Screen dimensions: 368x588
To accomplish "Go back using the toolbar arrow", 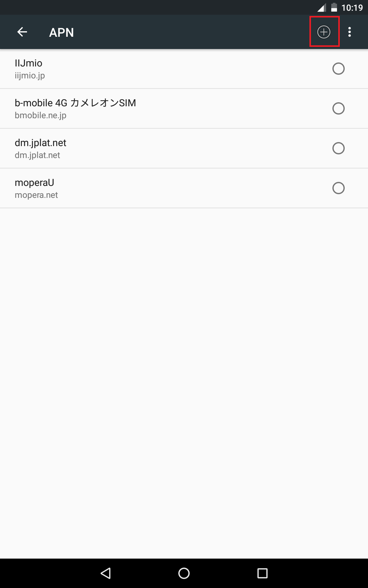I will point(22,32).
